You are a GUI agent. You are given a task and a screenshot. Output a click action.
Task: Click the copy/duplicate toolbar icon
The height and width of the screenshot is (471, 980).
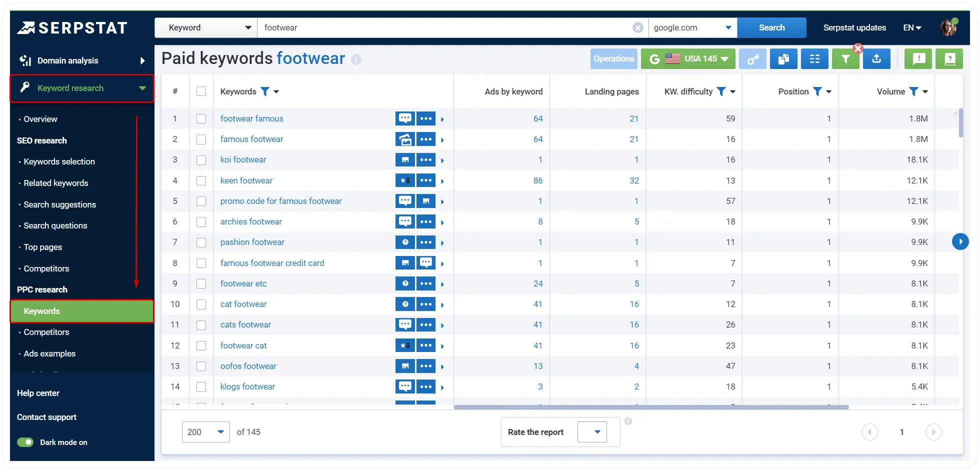[x=783, y=59]
